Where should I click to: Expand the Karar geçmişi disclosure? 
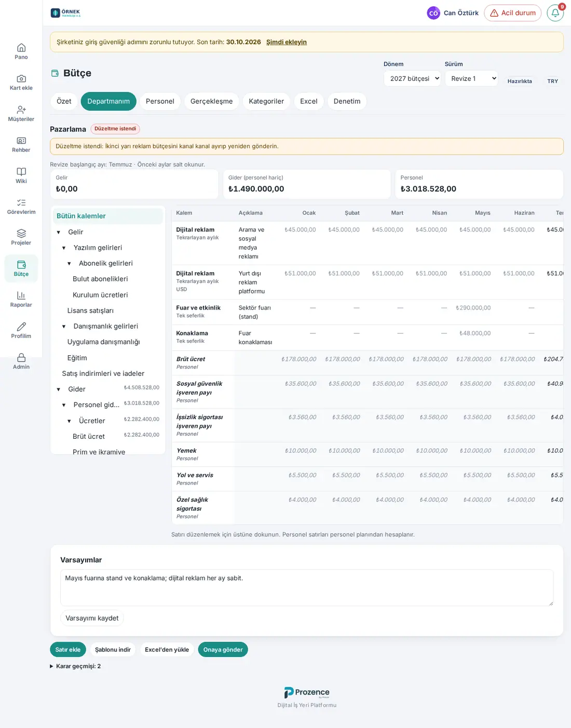click(75, 666)
